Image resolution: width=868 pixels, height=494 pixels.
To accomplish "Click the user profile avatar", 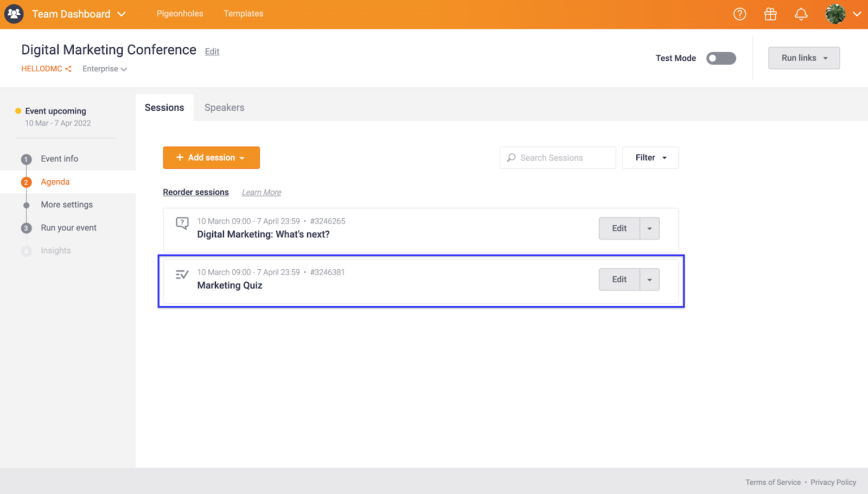I will pyautogui.click(x=835, y=14).
